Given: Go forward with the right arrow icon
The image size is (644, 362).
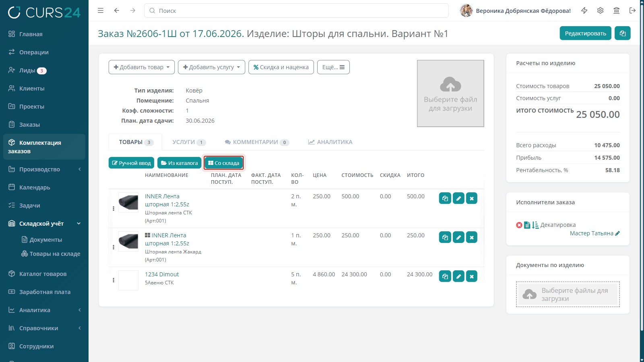Looking at the screenshot, I should (133, 10).
